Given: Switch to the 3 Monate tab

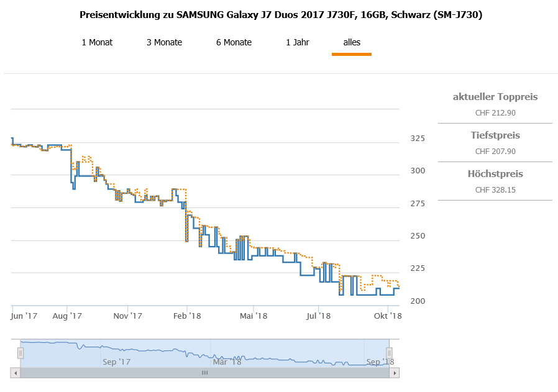Looking at the screenshot, I should click(165, 42).
